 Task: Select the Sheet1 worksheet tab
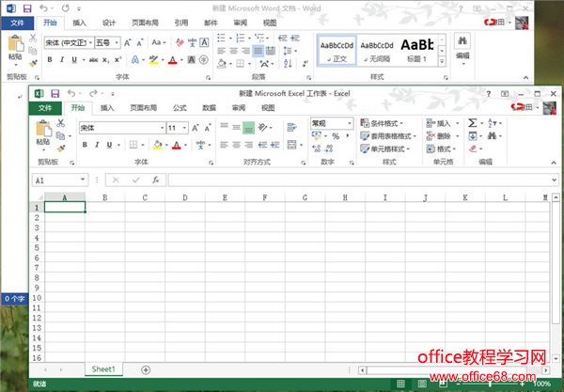[x=103, y=369]
